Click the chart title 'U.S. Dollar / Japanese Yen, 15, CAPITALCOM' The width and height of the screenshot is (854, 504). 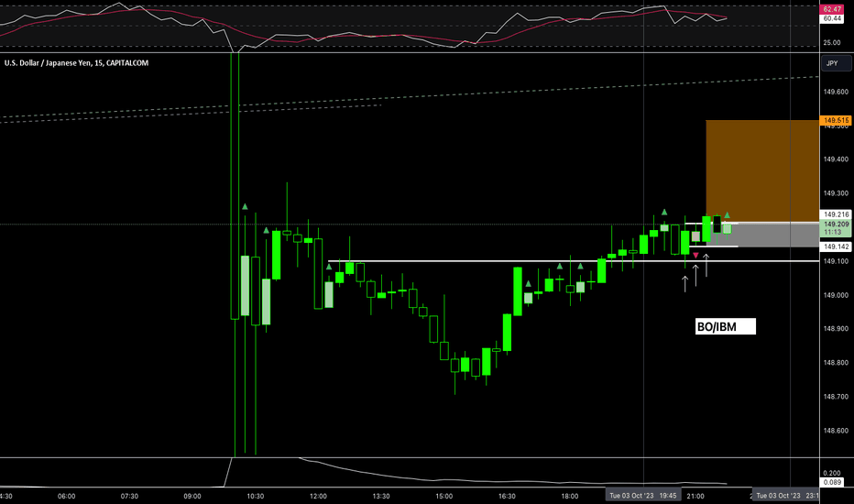pos(76,63)
